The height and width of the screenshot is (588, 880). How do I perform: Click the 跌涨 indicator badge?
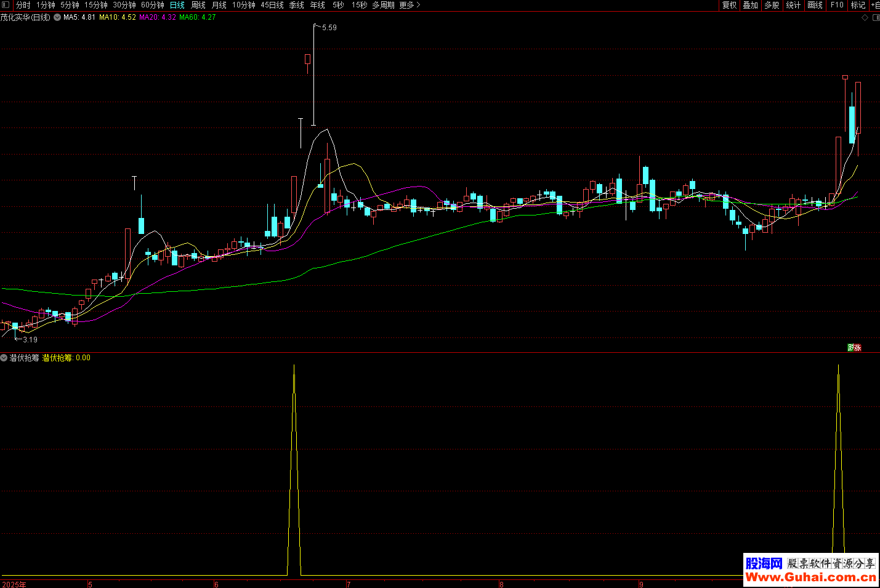[854, 348]
